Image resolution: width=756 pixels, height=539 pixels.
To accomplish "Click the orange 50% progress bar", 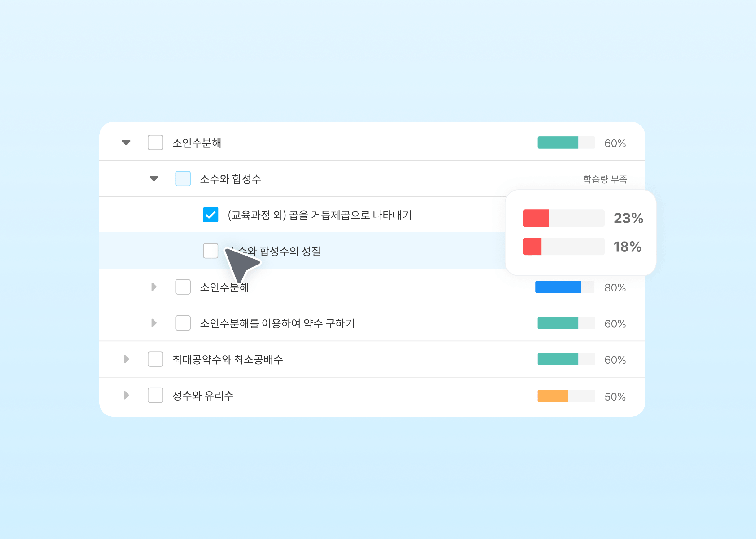I will coord(566,396).
